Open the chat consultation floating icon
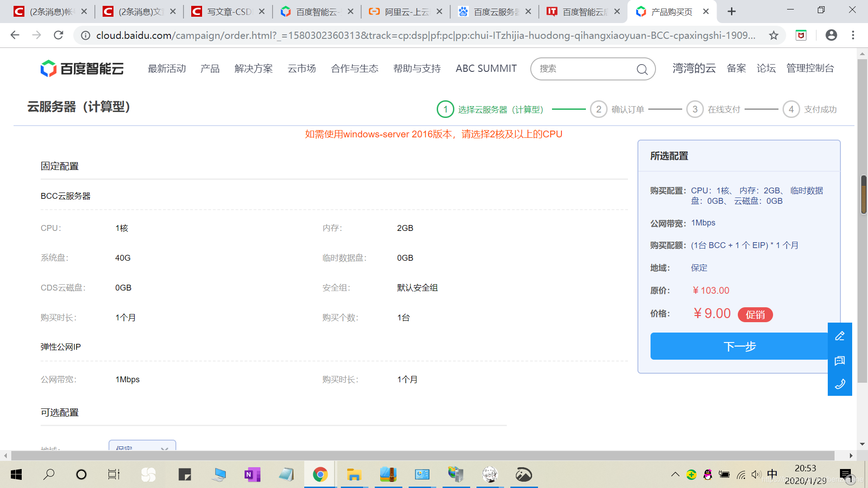This screenshot has width=868, height=488. point(840,360)
